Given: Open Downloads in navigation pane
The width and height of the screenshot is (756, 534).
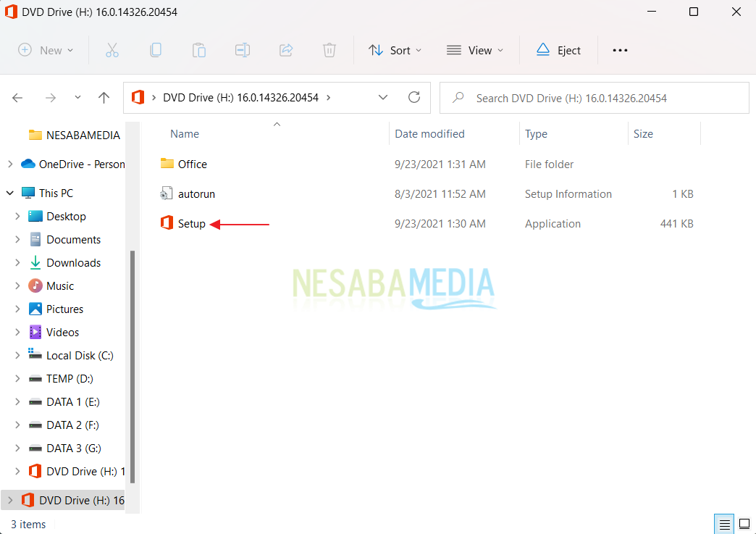Looking at the screenshot, I should (x=73, y=263).
